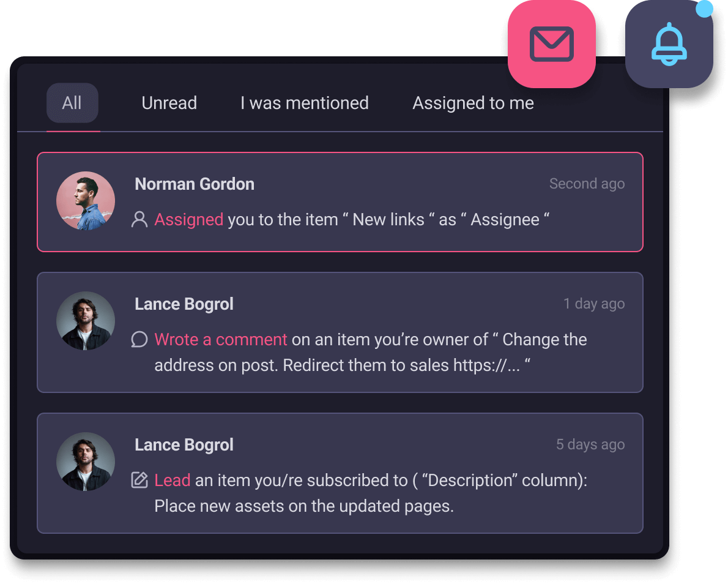
Task: Select the All tab
Action: point(72,103)
